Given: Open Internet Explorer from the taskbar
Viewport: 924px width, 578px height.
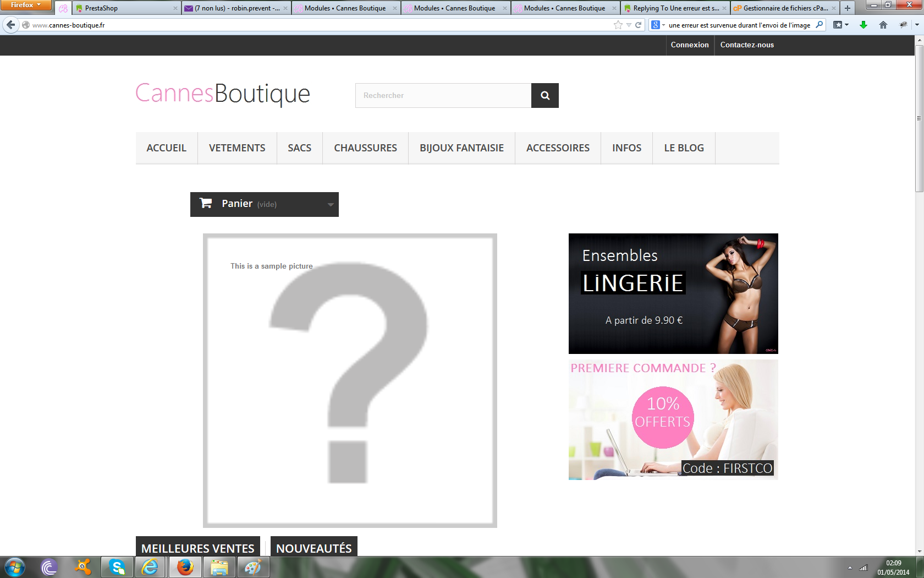Looking at the screenshot, I should [x=150, y=567].
